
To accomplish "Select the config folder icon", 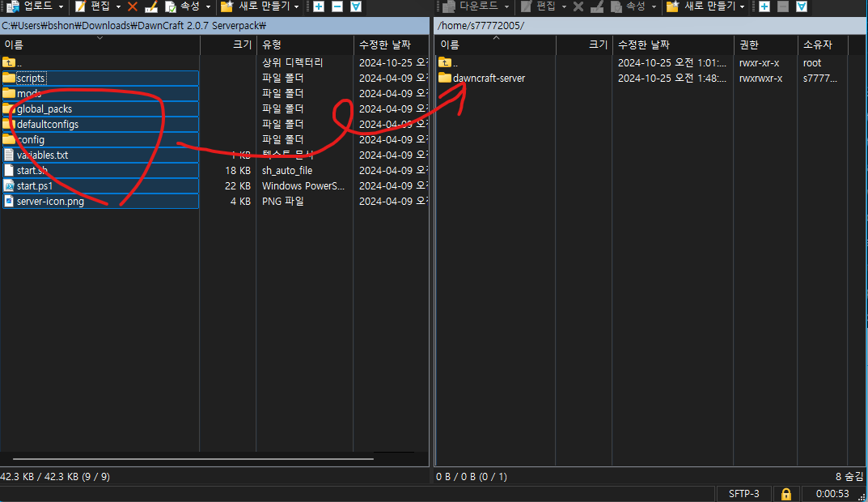I will (9, 139).
